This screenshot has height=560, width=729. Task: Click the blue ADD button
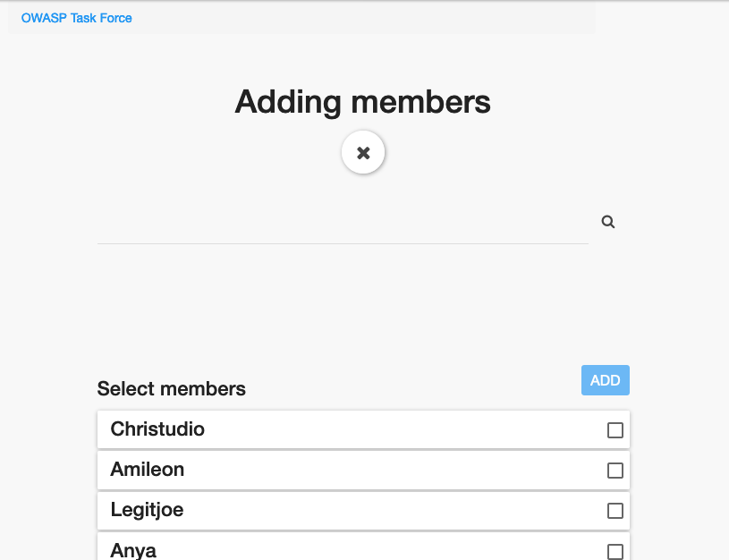click(606, 380)
